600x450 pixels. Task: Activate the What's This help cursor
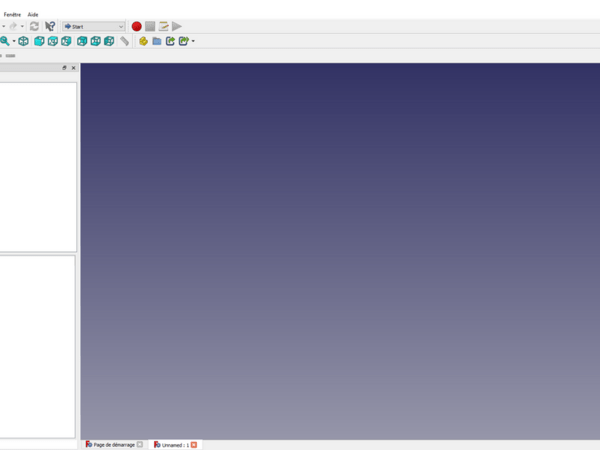50,26
